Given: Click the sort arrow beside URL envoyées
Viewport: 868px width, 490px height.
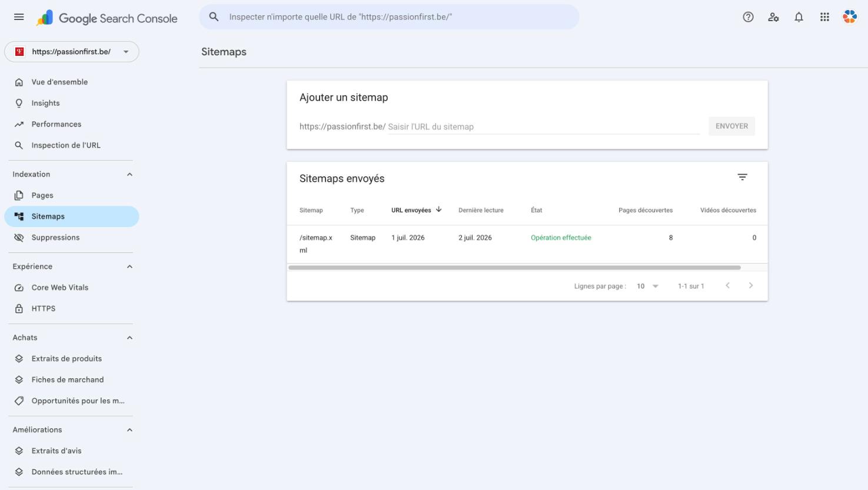Looking at the screenshot, I should (x=439, y=209).
